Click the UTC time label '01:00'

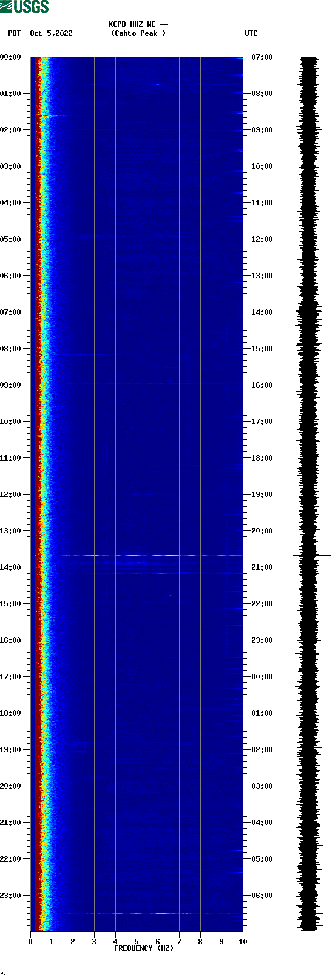point(262,713)
